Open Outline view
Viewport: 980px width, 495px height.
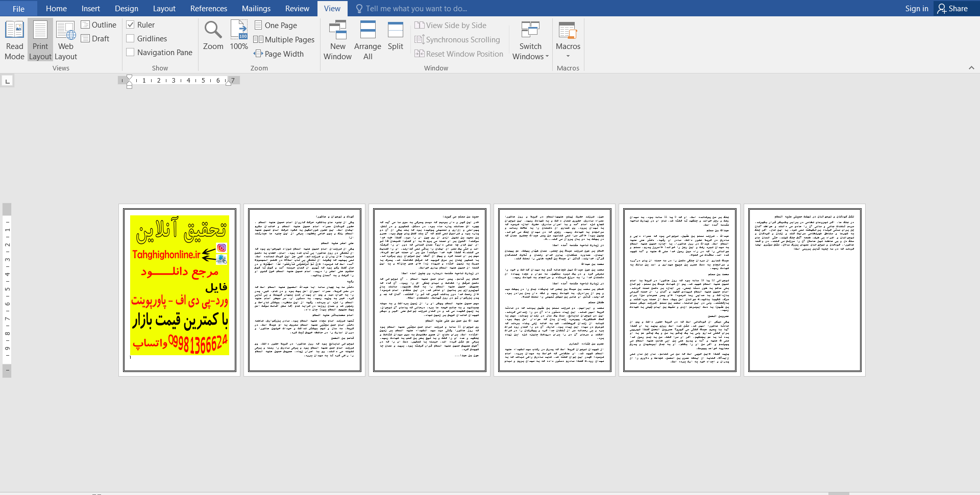[x=99, y=24]
